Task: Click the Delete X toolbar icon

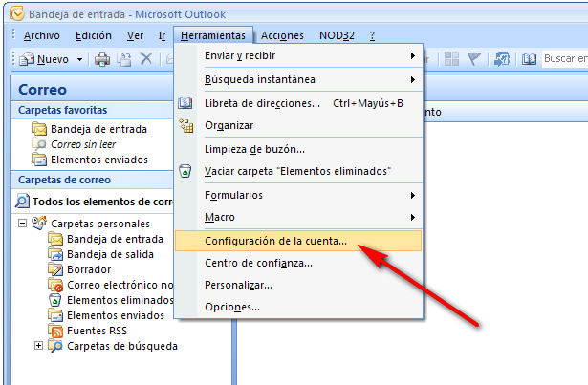Action: click(x=146, y=59)
